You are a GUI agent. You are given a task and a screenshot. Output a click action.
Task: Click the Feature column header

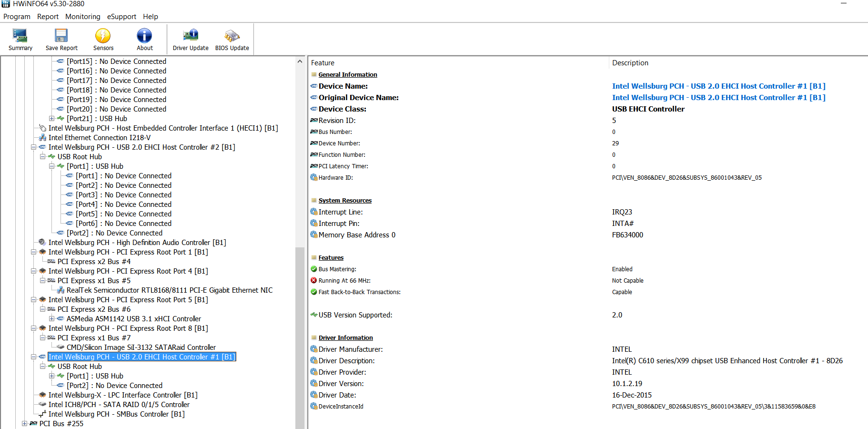(323, 63)
